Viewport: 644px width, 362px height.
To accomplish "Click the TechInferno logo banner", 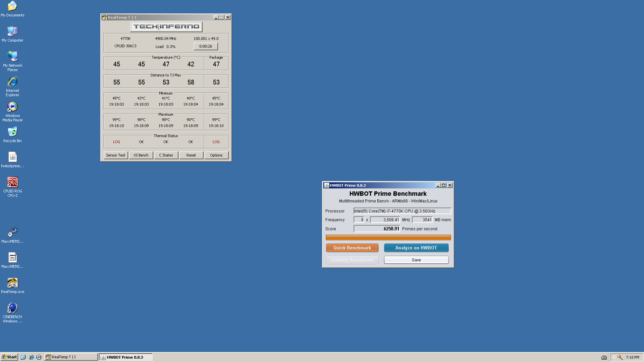I will tap(166, 26).
